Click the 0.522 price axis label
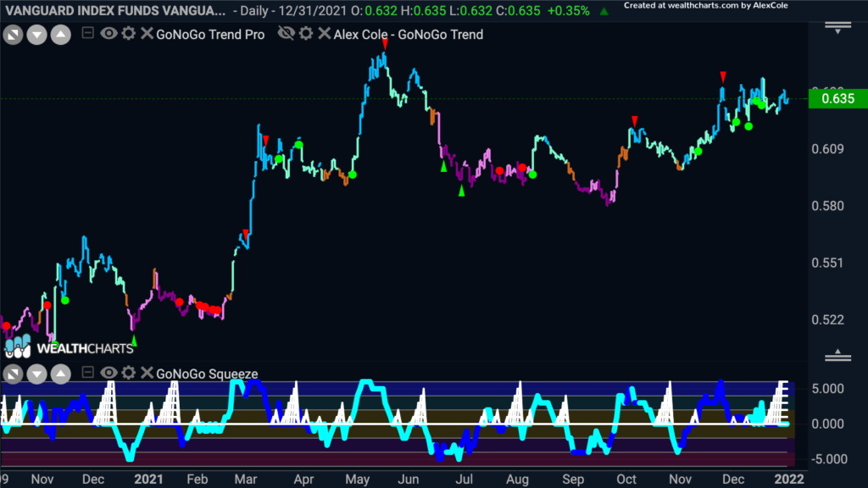The width and height of the screenshot is (868, 488). [827, 319]
